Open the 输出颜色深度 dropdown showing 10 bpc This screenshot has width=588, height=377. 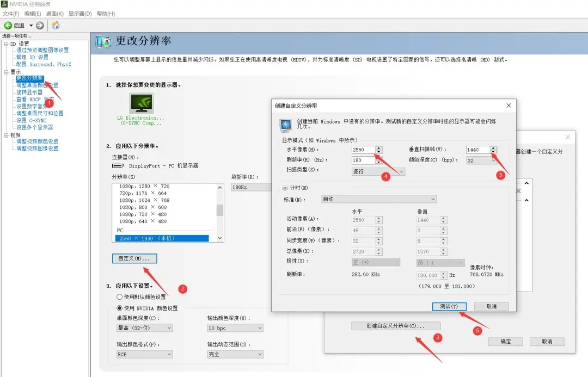(x=235, y=328)
